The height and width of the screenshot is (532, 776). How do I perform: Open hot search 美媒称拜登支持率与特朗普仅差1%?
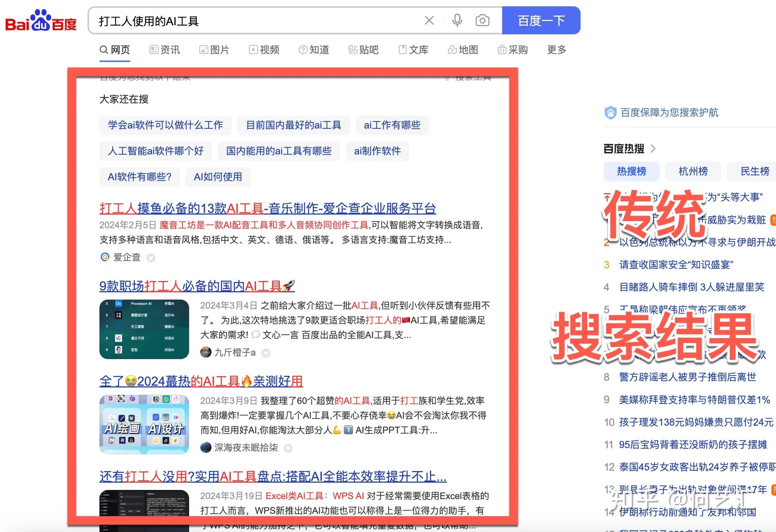point(695,399)
